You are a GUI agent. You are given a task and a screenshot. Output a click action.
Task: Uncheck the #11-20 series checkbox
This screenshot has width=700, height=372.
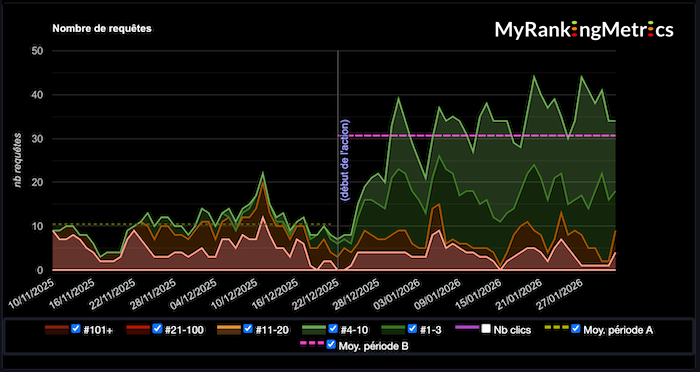[248, 329]
